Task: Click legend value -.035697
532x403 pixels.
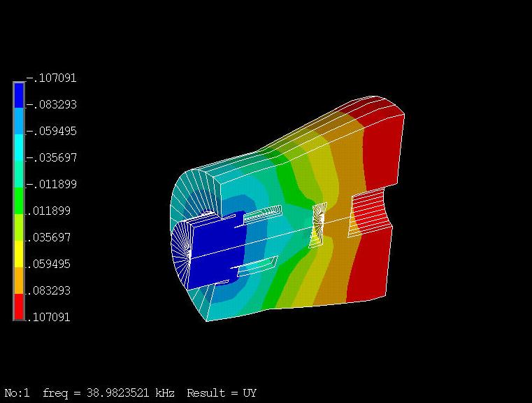Action: [x=51, y=157]
